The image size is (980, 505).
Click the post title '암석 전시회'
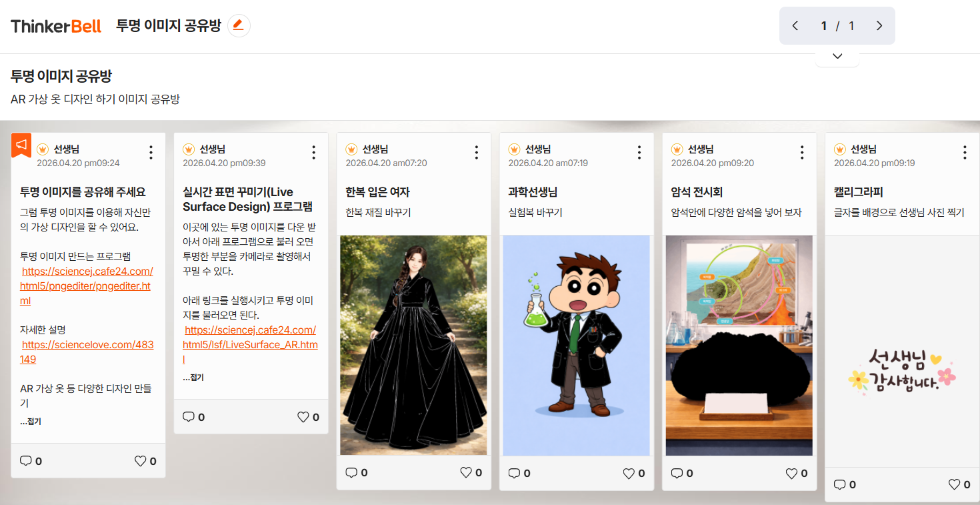coord(697,192)
